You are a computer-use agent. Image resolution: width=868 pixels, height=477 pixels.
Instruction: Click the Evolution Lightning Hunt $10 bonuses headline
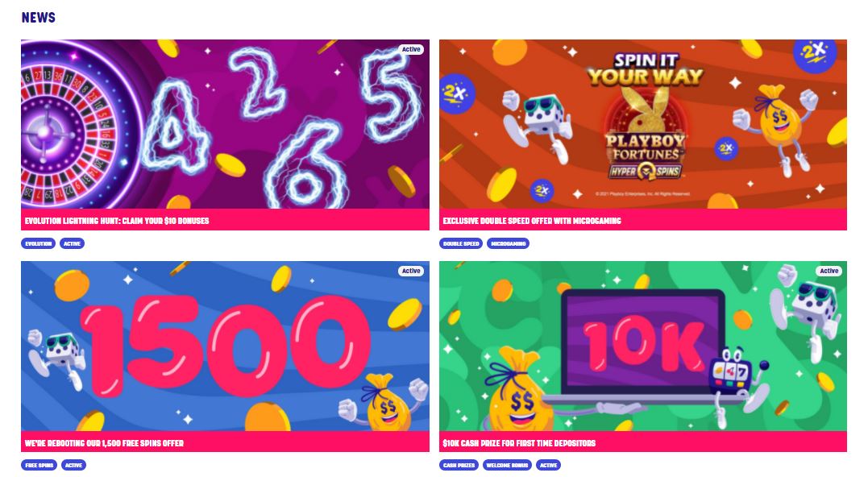point(117,221)
